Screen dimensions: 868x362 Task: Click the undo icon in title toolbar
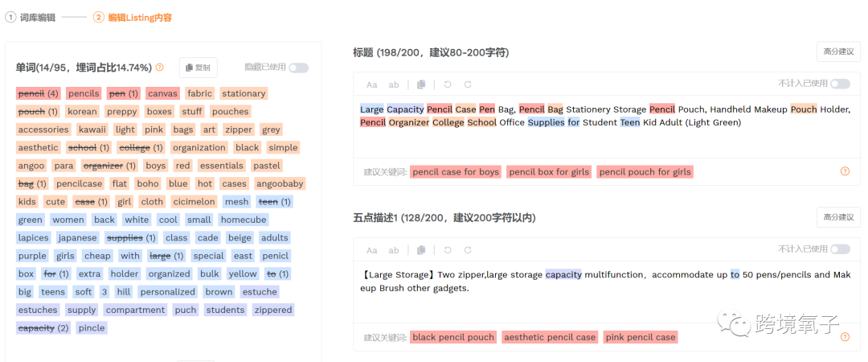pos(448,84)
